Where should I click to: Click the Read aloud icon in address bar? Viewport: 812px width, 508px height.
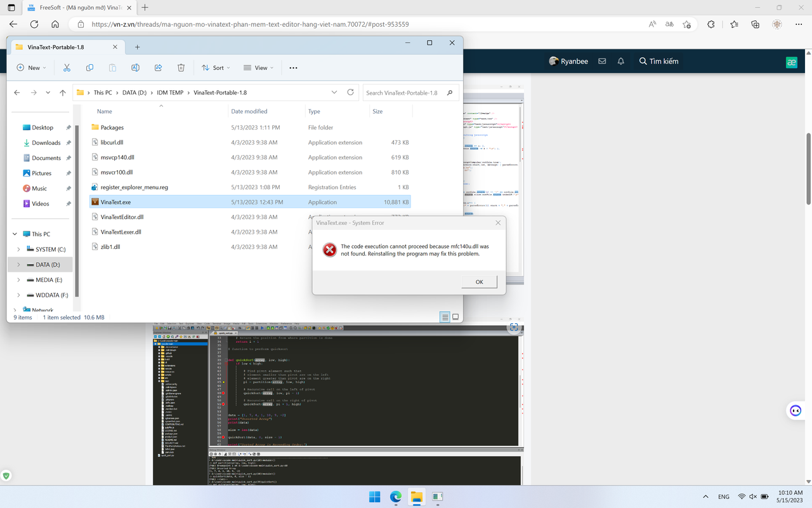pyautogui.click(x=653, y=24)
